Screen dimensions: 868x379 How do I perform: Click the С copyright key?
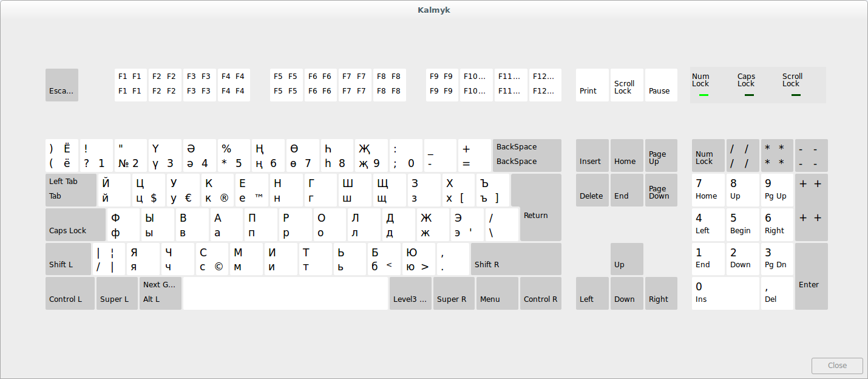point(212,259)
